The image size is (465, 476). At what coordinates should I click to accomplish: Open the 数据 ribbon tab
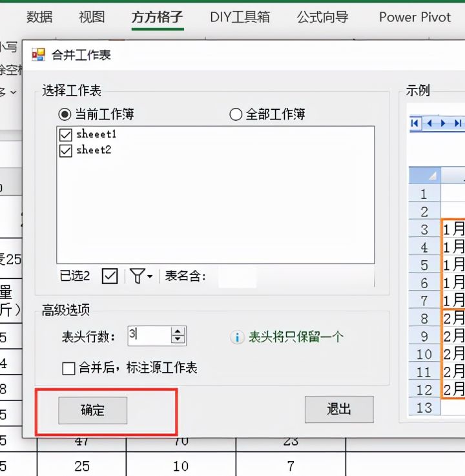(39, 17)
